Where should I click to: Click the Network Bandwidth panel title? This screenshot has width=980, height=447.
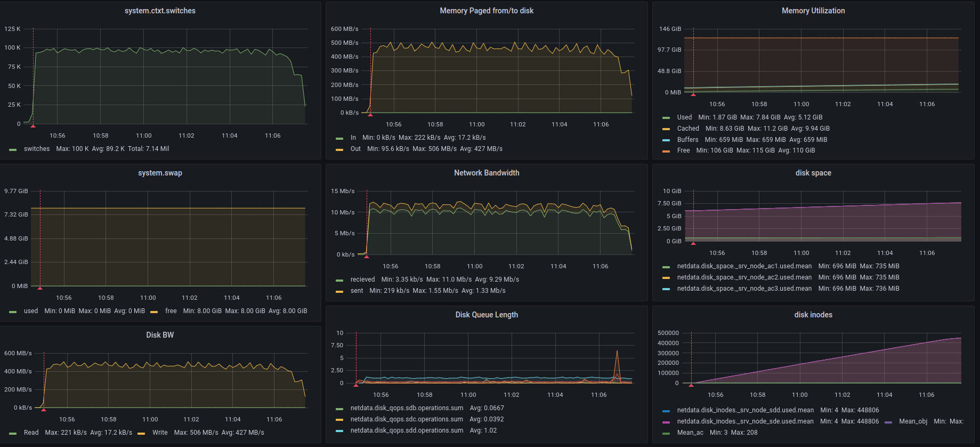click(486, 173)
